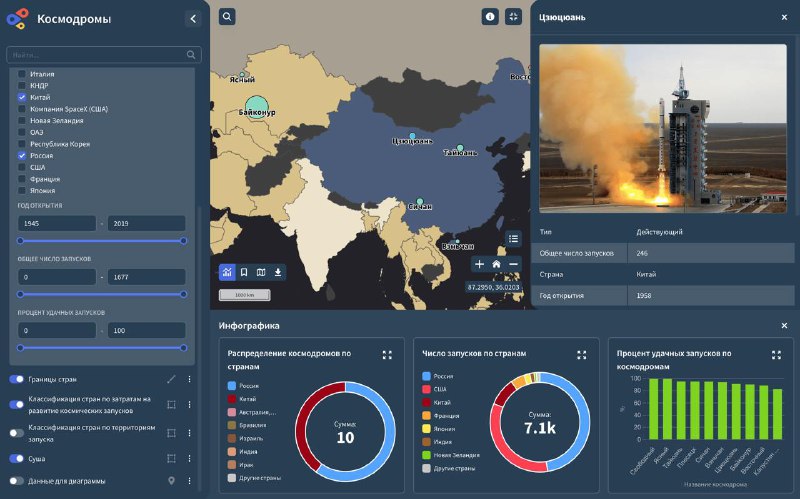Toggle Классификация стран по затратам layer

16,405
